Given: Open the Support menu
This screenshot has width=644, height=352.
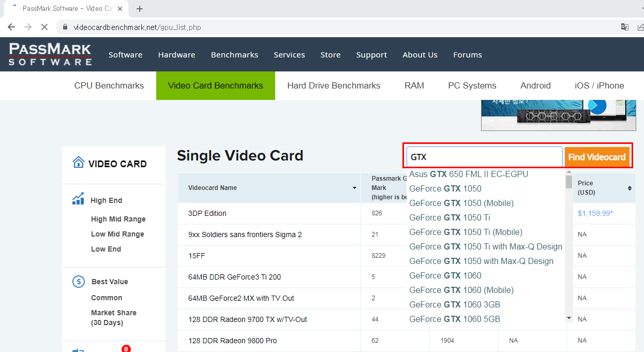Looking at the screenshot, I should coord(371,54).
